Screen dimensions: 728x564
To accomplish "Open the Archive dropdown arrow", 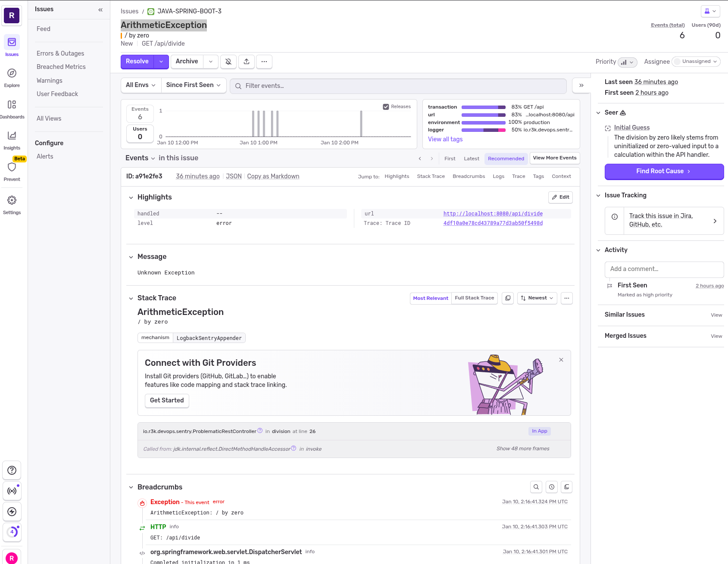I will 211,62.
